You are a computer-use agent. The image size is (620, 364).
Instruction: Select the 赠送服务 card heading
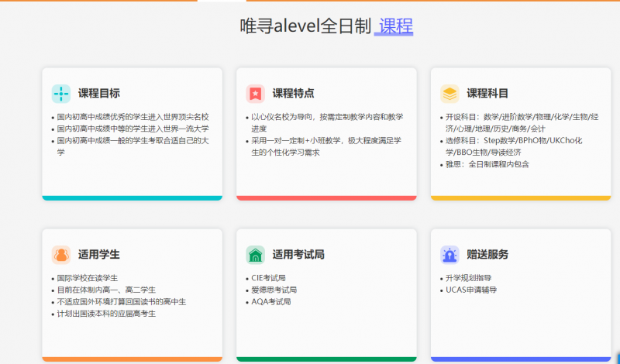click(487, 255)
